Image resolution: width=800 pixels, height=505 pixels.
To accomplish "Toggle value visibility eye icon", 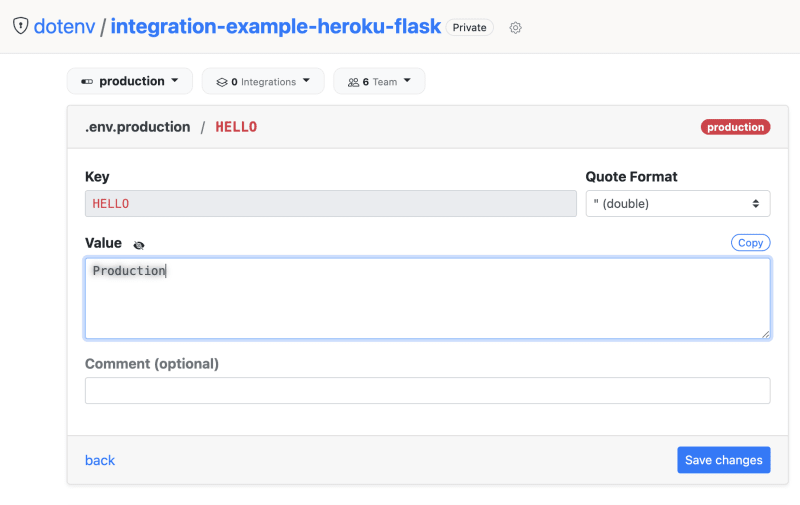I will pyautogui.click(x=138, y=245).
